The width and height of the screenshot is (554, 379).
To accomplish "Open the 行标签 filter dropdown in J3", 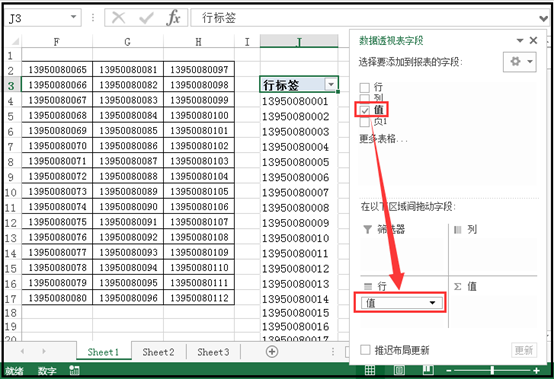I will coord(331,84).
